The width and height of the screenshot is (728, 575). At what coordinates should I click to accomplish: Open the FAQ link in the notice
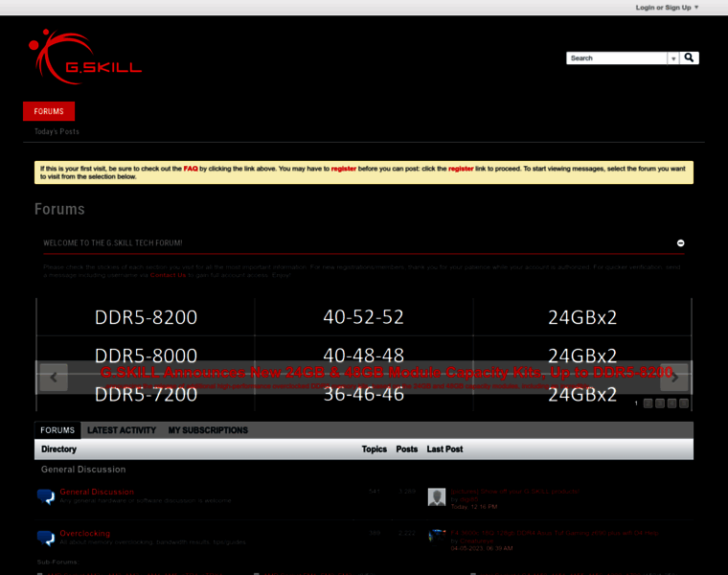[x=191, y=169]
